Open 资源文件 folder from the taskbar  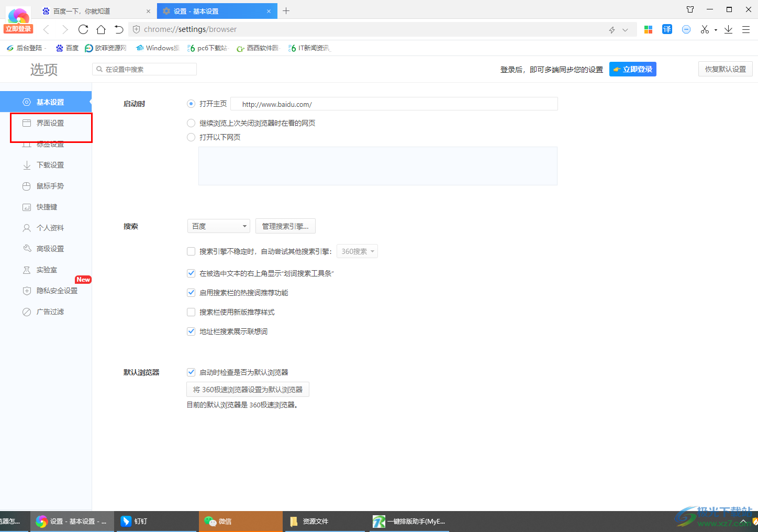coord(325,522)
